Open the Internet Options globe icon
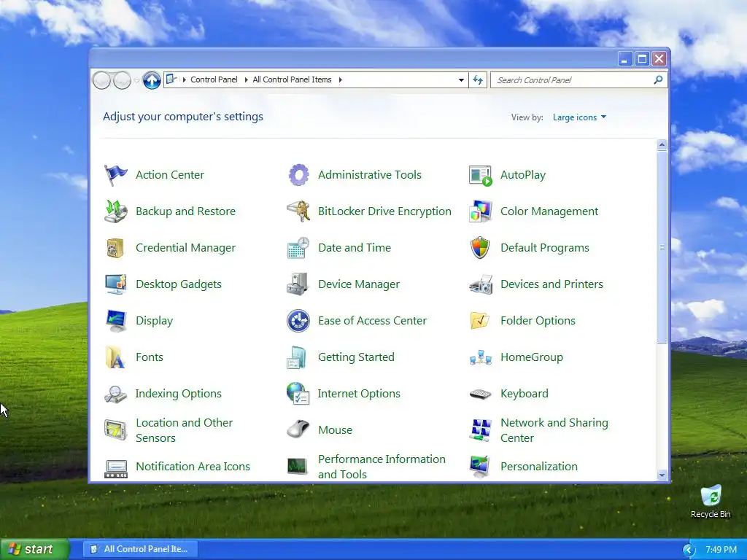Screen dimensions: 747x560 click(298, 393)
